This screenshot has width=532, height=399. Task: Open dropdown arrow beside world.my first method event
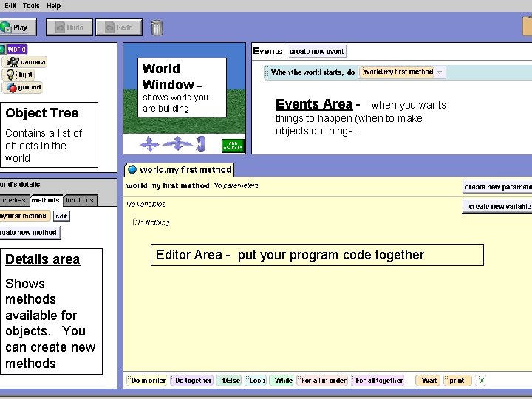tap(440, 72)
